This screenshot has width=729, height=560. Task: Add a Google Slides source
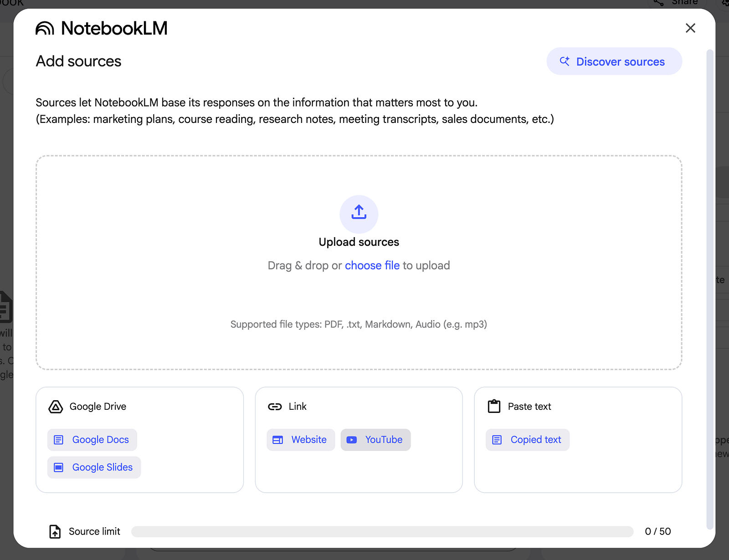pyautogui.click(x=94, y=468)
